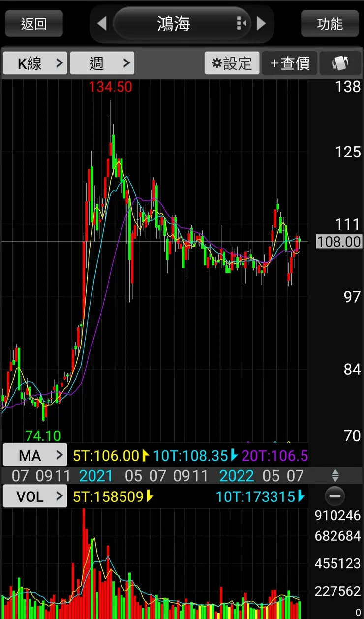The height and width of the screenshot is (619, 364).
Task: Tap the 108.00 current price marker
Action: (x=338, y=242)
